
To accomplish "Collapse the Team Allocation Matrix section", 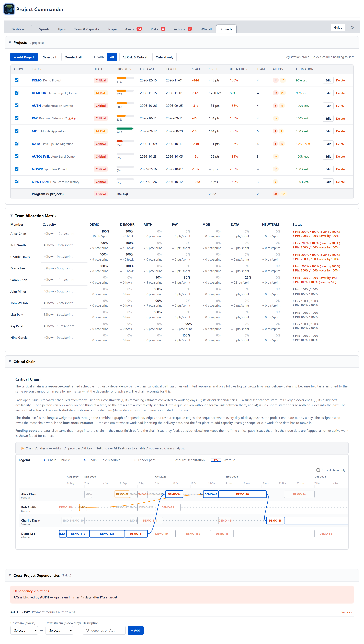I will [12, 216].
